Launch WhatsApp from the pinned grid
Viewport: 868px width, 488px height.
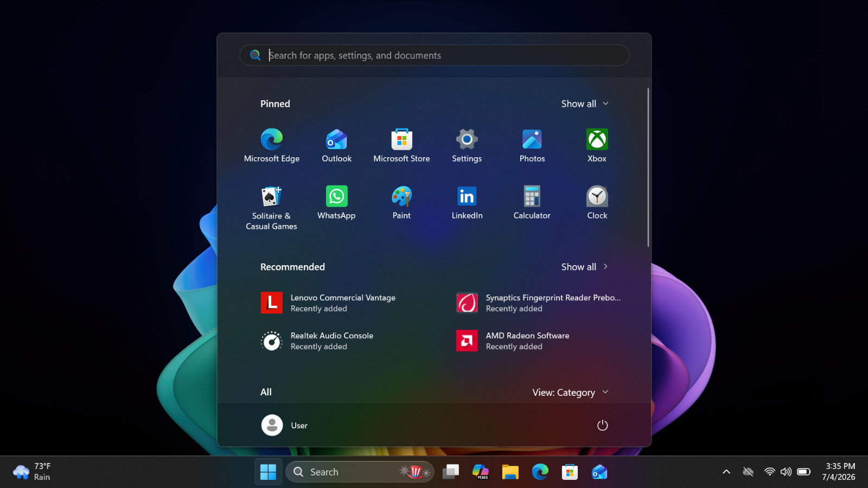(336, 203)
